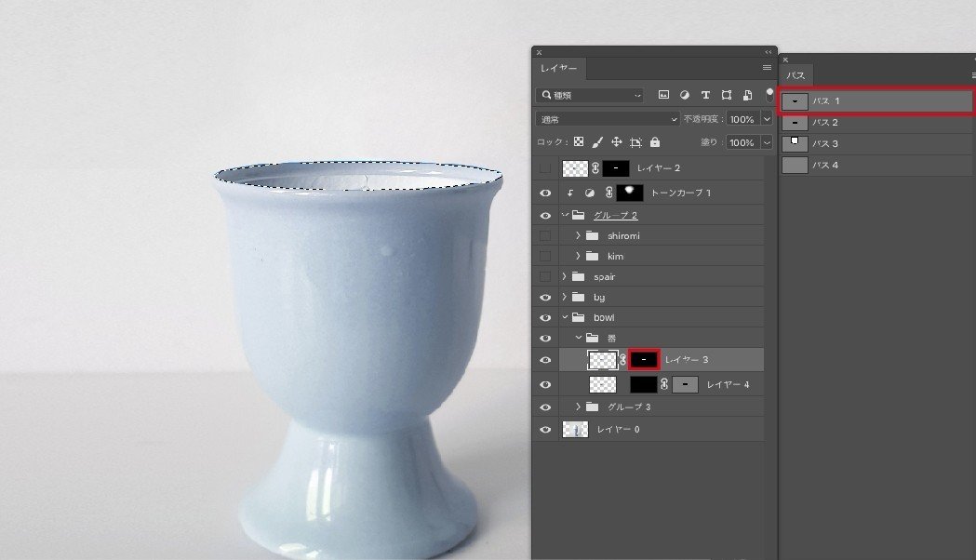Viewport: 976px width, 560px height.
Task: Filter layers by shape layers icon
Action: pos(727,95)
